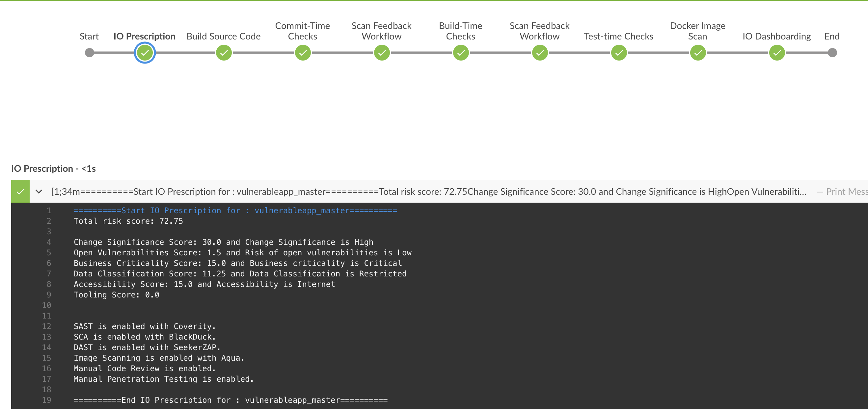Click the Start node gray dot

89,53
